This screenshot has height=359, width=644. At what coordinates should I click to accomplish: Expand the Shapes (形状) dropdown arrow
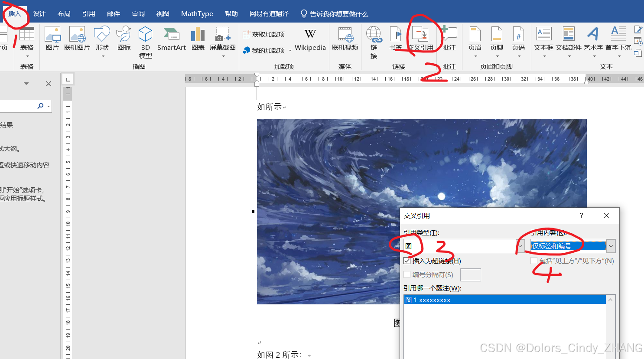pos(103,56)
